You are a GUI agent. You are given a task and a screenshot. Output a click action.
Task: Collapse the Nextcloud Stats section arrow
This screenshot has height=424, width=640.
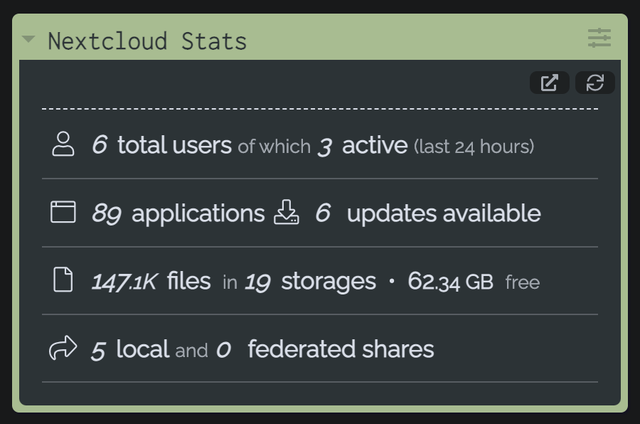click(29, 39)
